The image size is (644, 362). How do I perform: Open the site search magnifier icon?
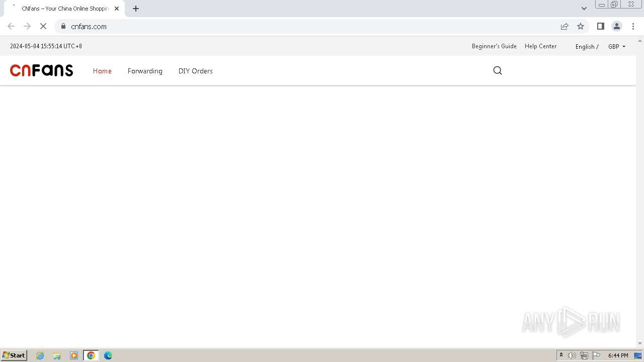click(x=498, y=70)
